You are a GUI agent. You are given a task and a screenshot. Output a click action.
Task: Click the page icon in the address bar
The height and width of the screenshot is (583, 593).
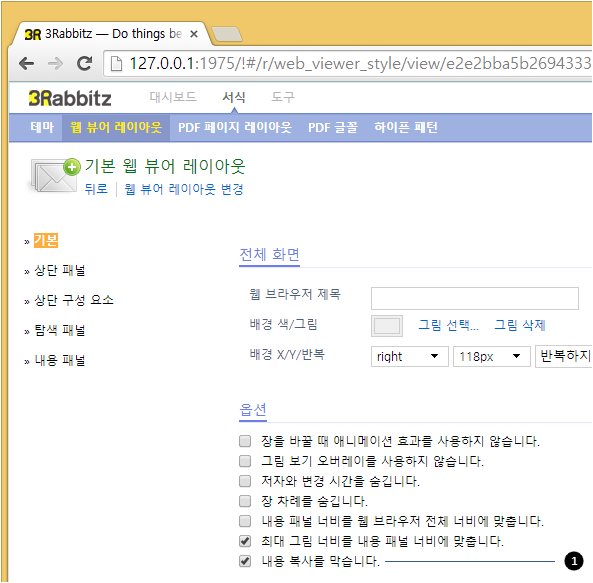coord(116,64)
